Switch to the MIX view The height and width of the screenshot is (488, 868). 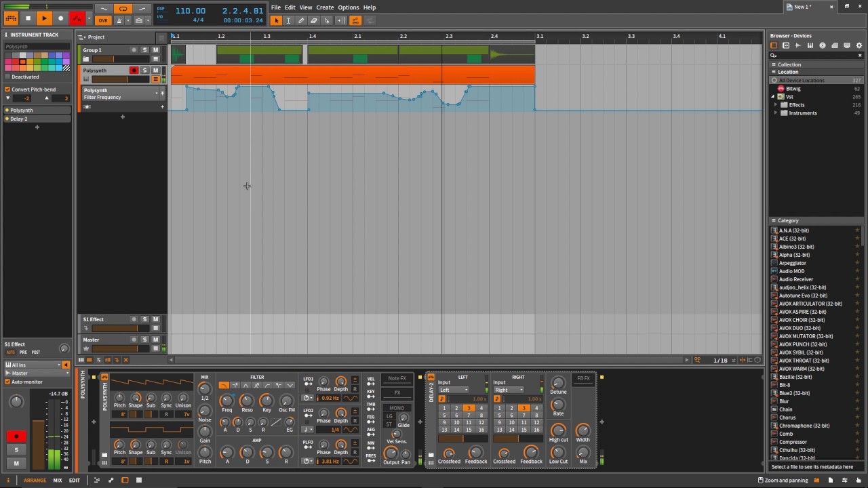point(58,481)
